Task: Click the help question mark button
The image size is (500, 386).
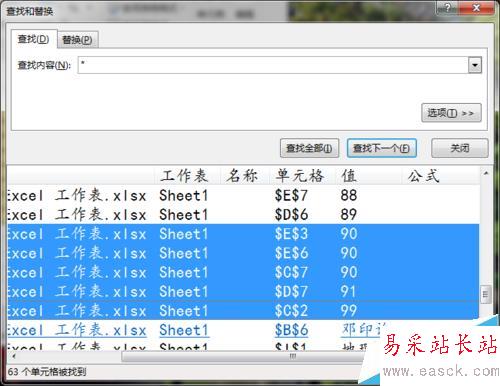Action: click(447, 8)
